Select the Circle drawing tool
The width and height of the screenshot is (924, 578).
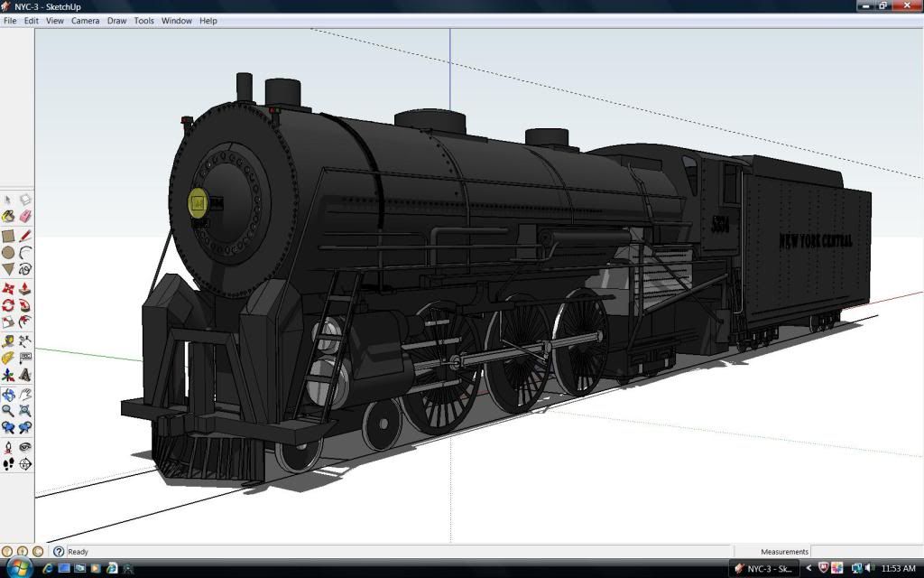tap(7, 253)
